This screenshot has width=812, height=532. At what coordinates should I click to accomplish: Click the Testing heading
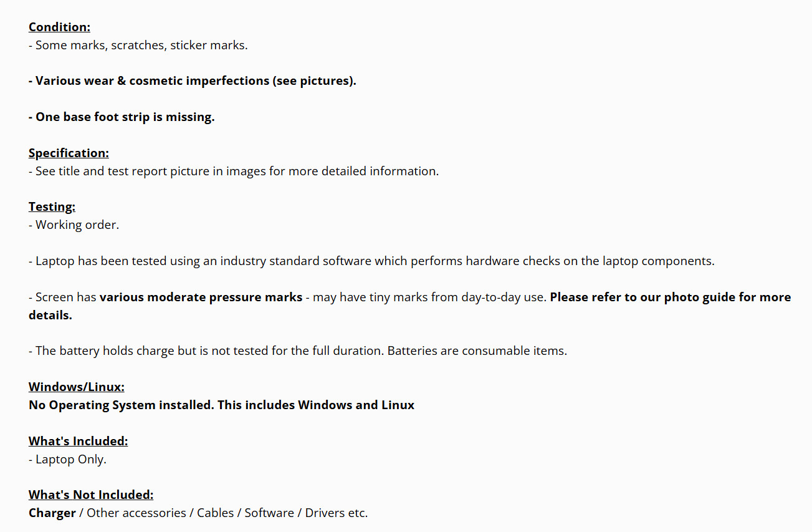tap(52, 207)
